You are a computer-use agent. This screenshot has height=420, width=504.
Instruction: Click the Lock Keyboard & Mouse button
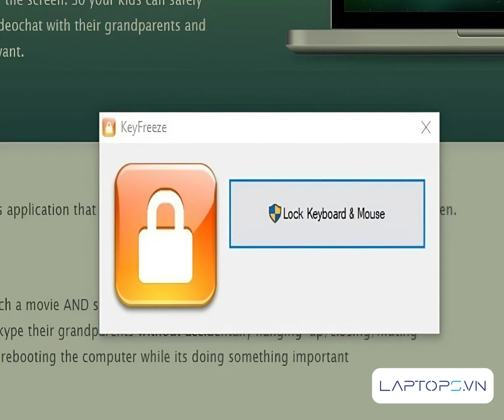(x=327, y=214)
